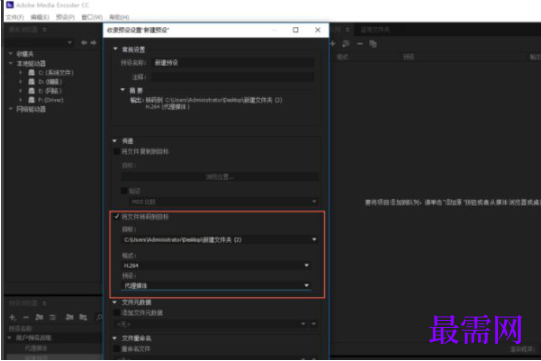Open the 窗口(W) menu
541x361 pixels.
(92, 17)
